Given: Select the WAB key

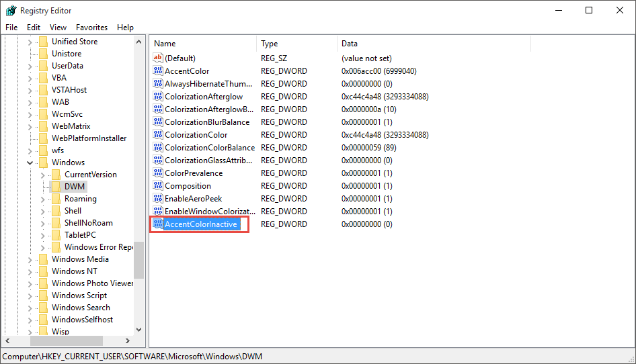Looking at the screenshot, I should tap(61, 101).
